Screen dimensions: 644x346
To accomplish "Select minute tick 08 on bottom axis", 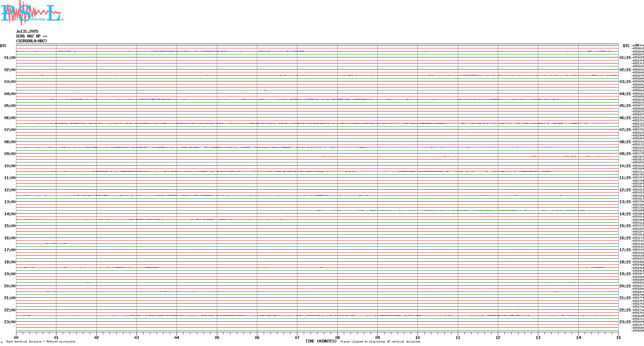I will (337, 337).
